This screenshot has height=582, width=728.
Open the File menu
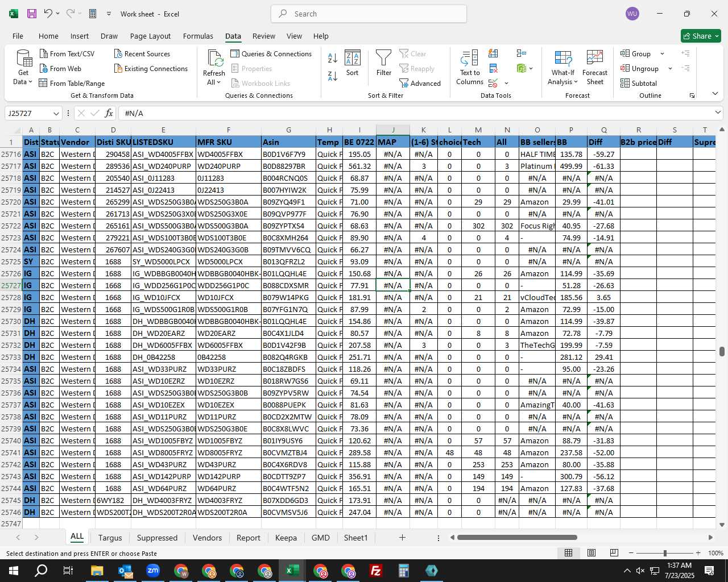pyautogui.click(x=18, y=36)
